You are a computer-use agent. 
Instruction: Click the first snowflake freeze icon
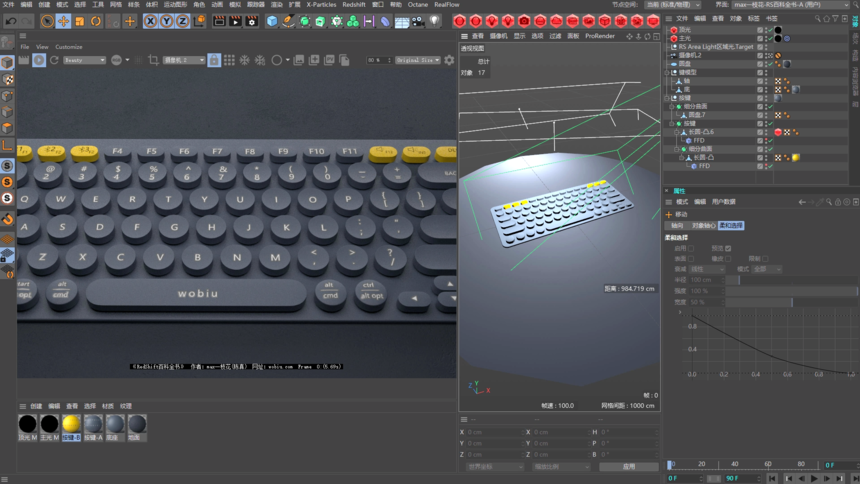(x=245, y=60)
